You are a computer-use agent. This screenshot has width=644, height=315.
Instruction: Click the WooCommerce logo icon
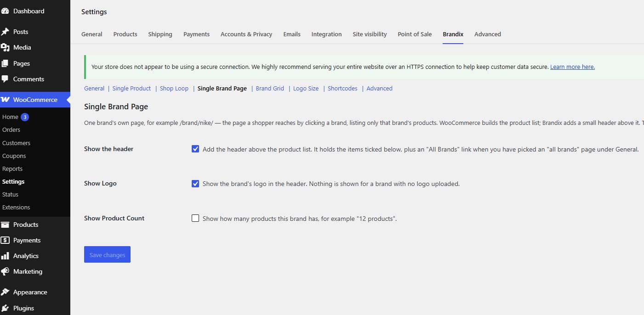(5, 100)
